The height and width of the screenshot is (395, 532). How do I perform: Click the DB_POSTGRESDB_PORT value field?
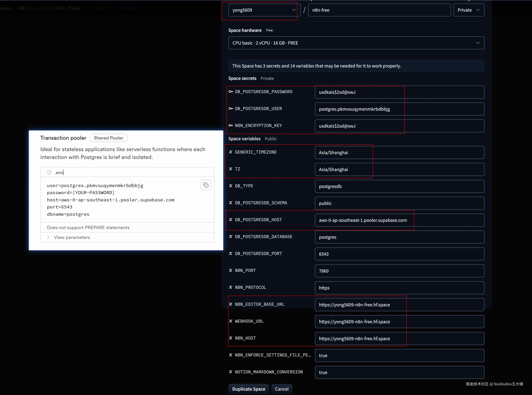(399, 254)
